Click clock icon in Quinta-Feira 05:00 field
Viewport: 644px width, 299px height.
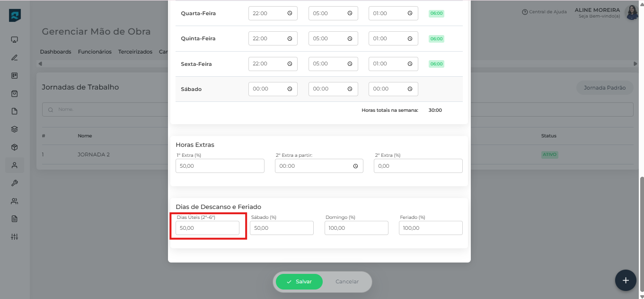click(350, 38)
